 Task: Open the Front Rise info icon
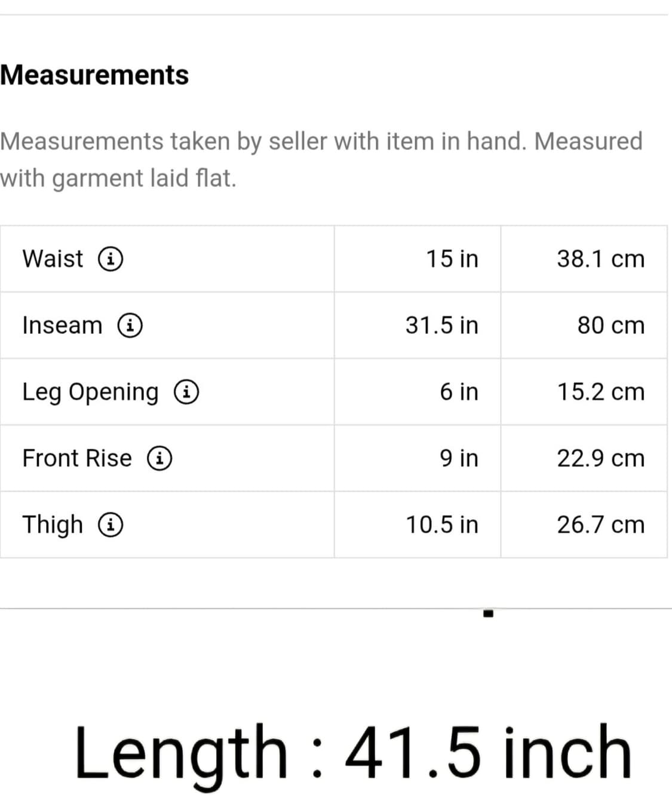160,458
